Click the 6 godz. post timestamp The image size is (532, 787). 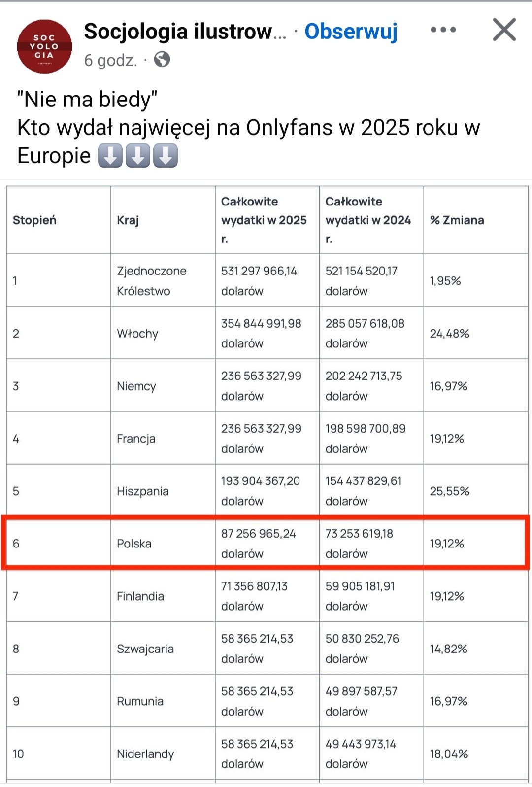click(110, 60)
